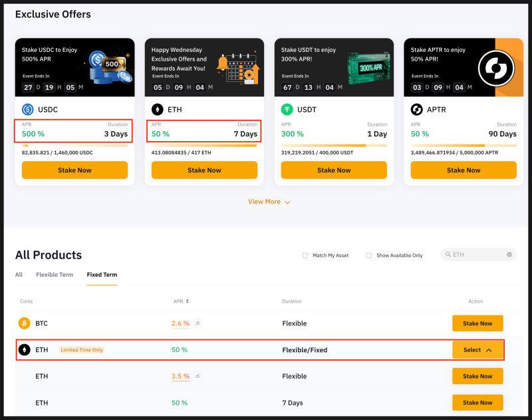Click the BTC coin icon in the table
This screenshot has width=532, height=420.
[24, 323]
